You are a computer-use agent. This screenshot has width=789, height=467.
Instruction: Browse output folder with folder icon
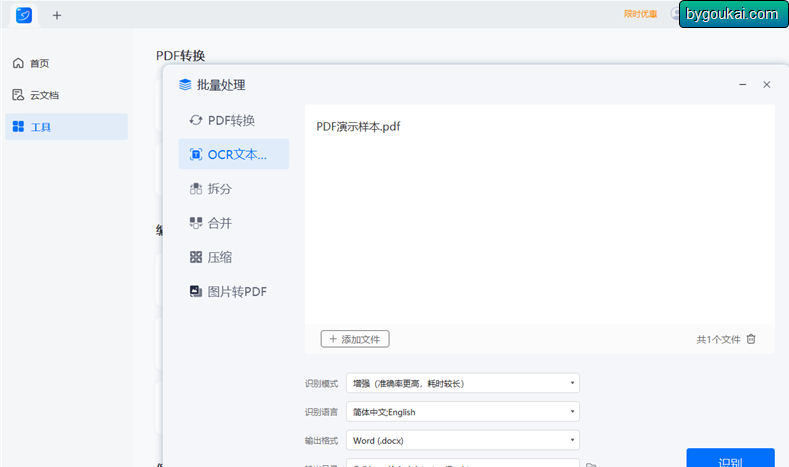(x=591, y=464)
